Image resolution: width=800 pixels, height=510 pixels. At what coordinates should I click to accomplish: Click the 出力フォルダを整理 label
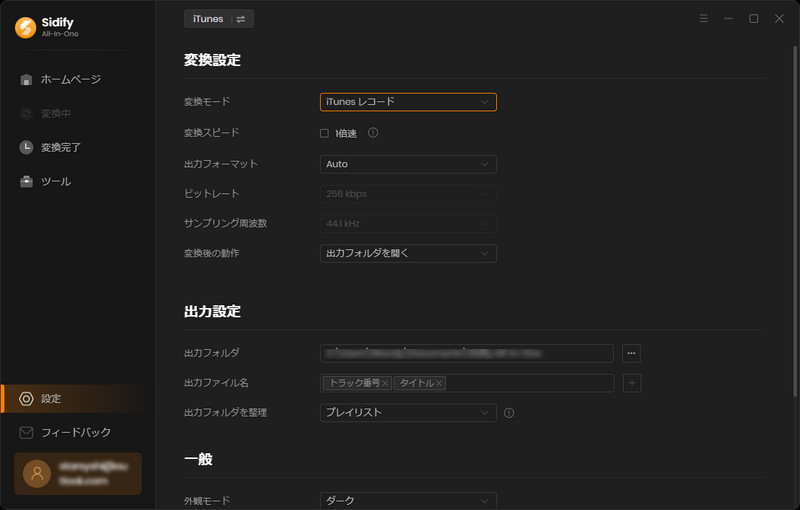(x=226, y=413)
